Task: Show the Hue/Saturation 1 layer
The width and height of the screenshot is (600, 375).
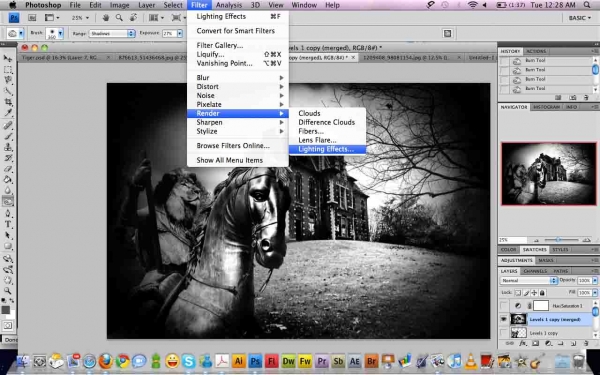Action: click(504, 306)
